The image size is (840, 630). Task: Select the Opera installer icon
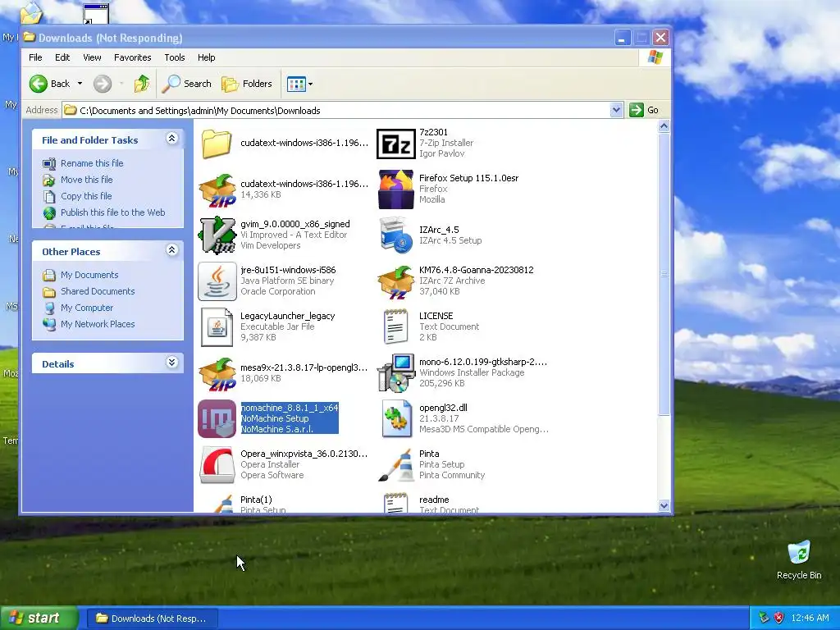tap(217, 465)
